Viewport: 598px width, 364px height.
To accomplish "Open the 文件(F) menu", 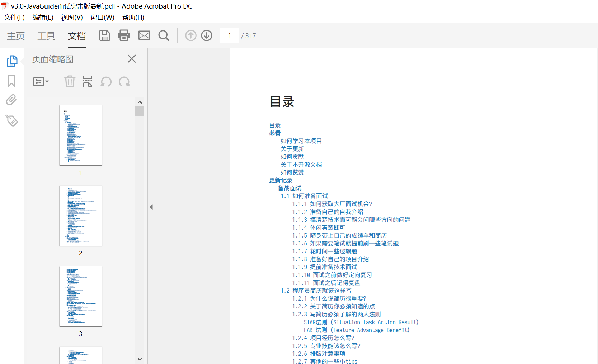I will (x=14, y=18).
